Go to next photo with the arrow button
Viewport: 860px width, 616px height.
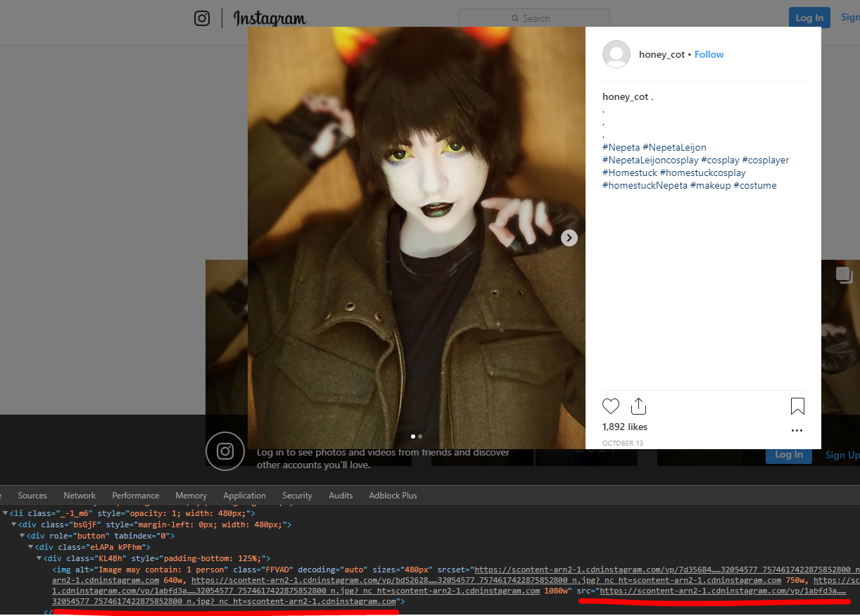click(569, 238)
